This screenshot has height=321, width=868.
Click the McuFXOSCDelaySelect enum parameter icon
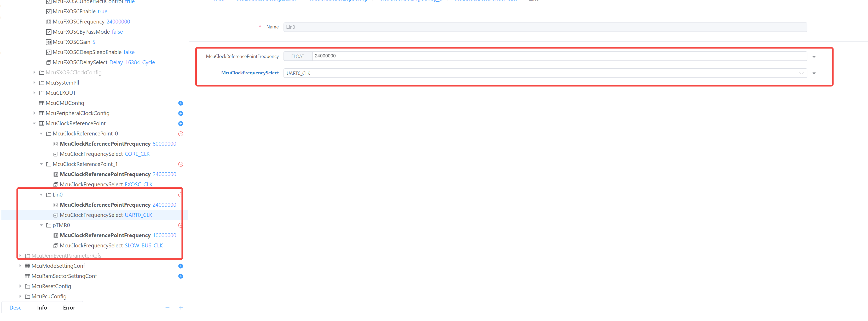(49, 62)
